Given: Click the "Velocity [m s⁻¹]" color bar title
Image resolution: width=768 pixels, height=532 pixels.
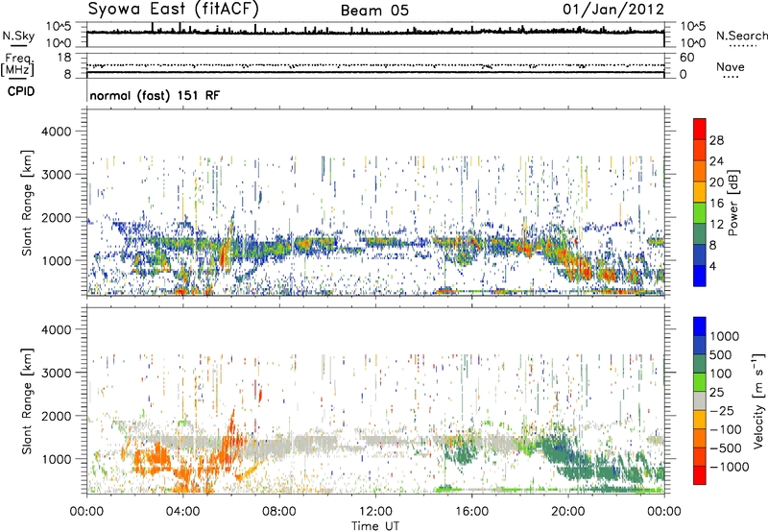Looking at the screenshot, I should pos(758,400).
